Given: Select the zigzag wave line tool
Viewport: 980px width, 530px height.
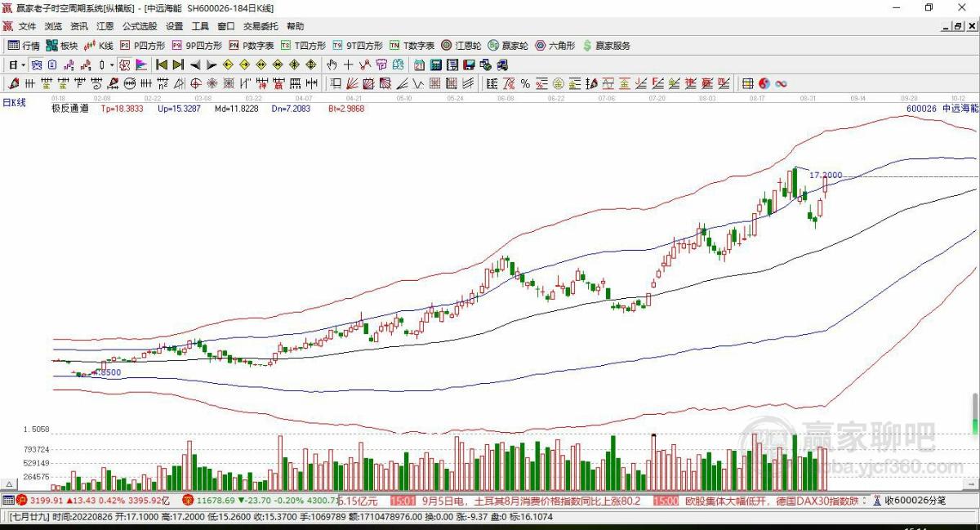Looking at the screenshot, I should (x=416, y=83).
